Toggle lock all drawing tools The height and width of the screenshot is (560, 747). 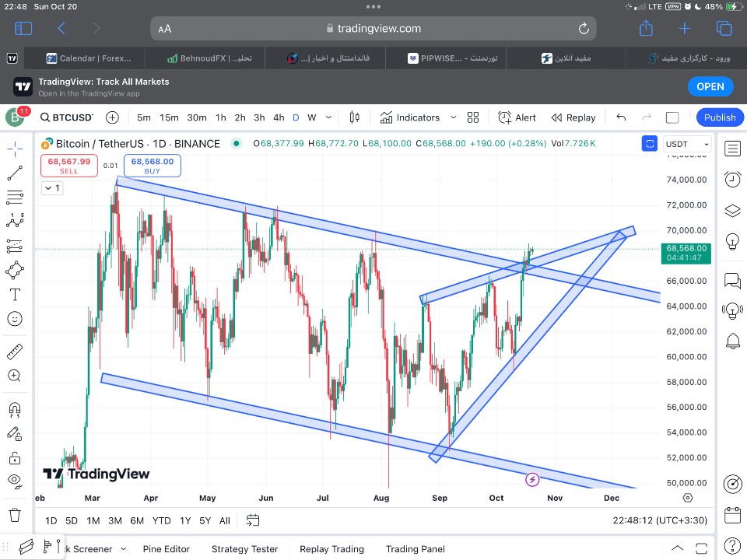[15, 458]
